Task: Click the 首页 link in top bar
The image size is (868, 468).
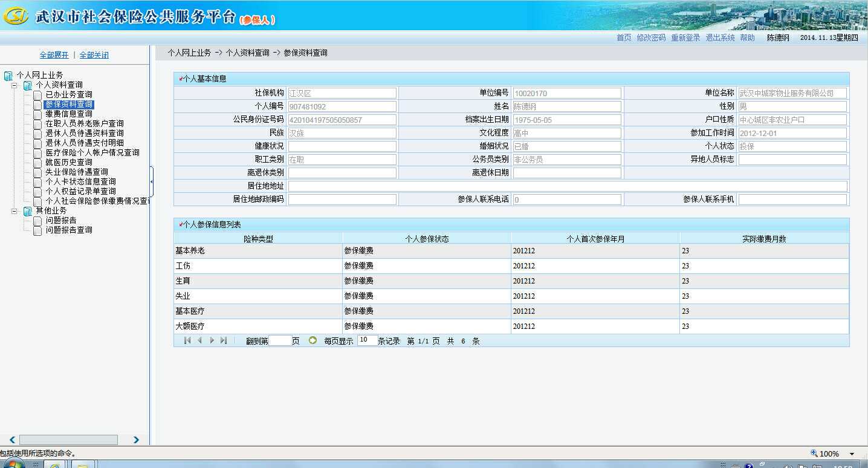Action: coord(623,37)
